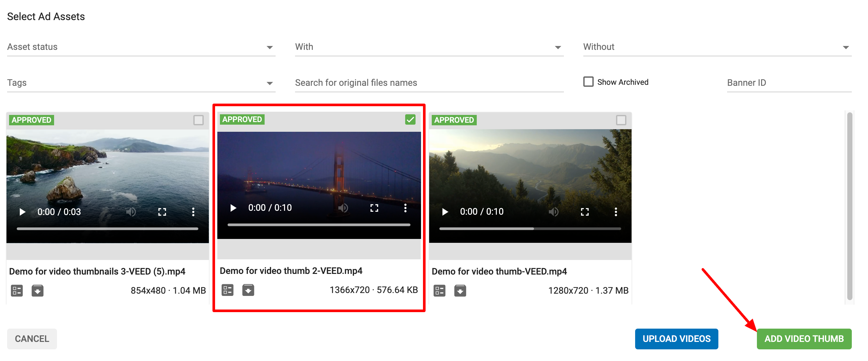Click the '1366x720 · 576.64 KB' text
The height and width of the screenshot is (361, 868).
pos(374,289)
